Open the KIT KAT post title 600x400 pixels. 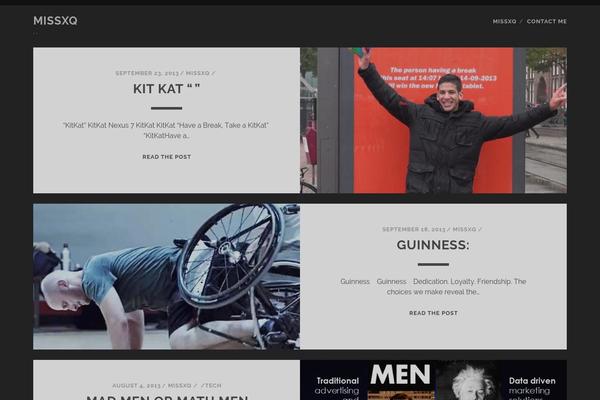pyautogui.click(x=166, y=89)
